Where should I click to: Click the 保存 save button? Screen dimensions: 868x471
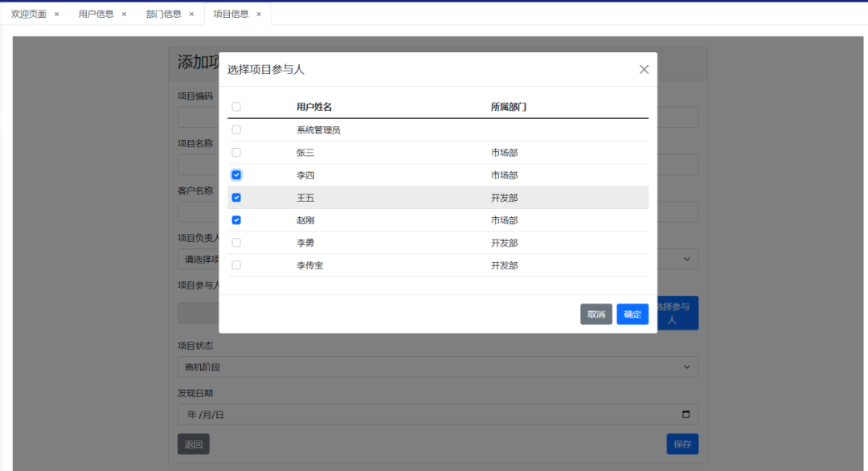pyautogui.click(x=681, y=443)
